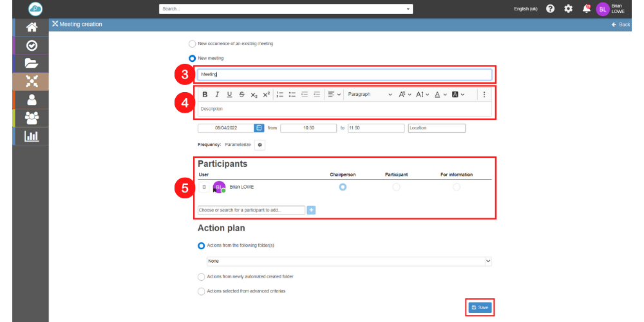The height and width of the screenshot is (322, 644).
Task: Open the calendar date picker
Action: (x=259, y=128)
